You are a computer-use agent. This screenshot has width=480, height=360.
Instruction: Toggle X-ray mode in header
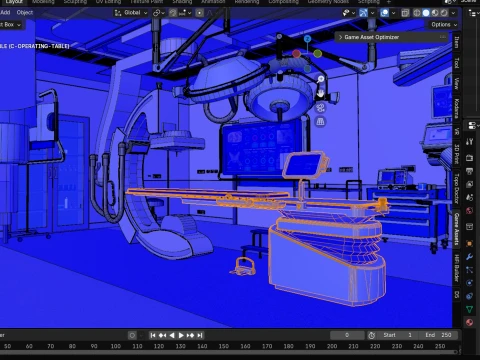[x=405, y=13]
